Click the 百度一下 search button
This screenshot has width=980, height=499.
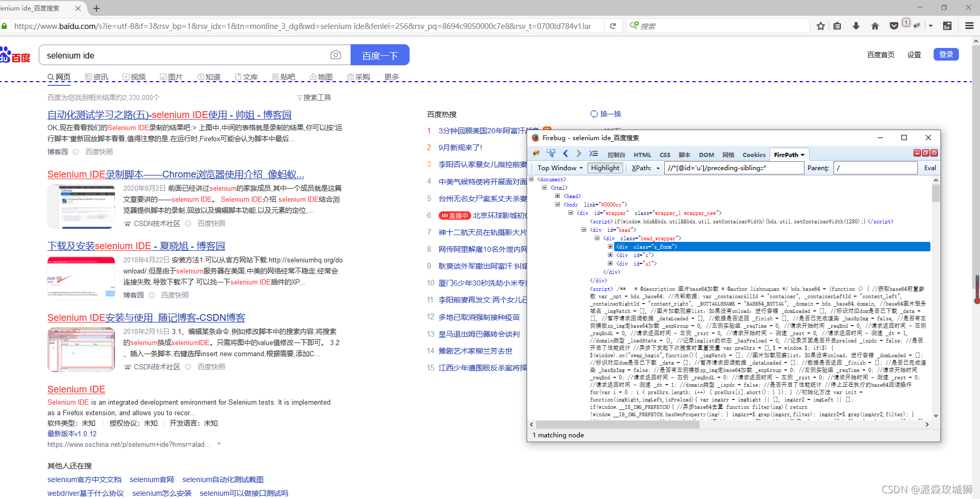380,55
